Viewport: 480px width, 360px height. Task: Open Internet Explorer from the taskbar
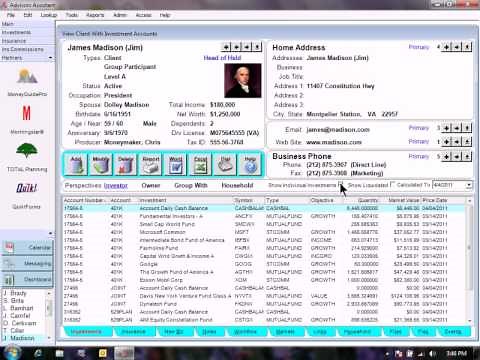[38, 353]
